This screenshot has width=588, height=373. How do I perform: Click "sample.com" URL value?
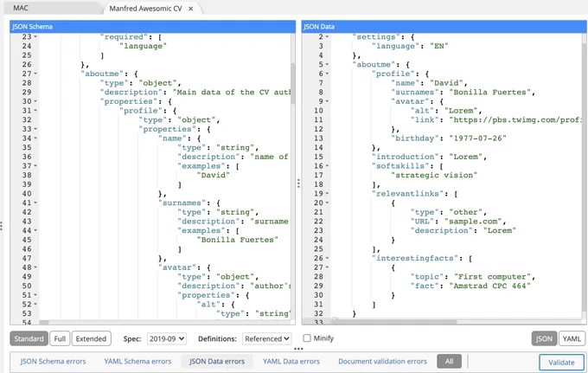[x=473, y=222]
